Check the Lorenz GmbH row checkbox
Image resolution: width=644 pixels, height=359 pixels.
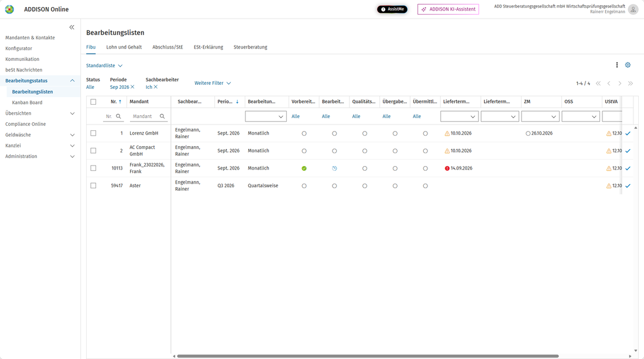[93, 133]
